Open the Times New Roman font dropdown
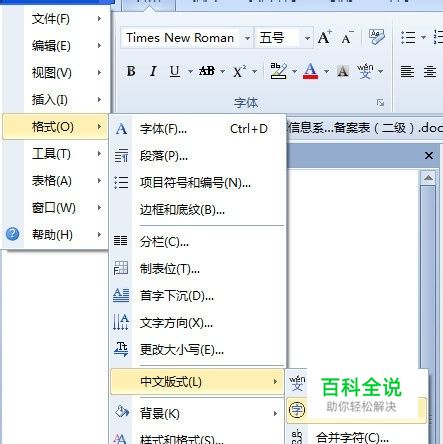The height and width of the screenshot is (444, 443). click(x=247, y=38)
